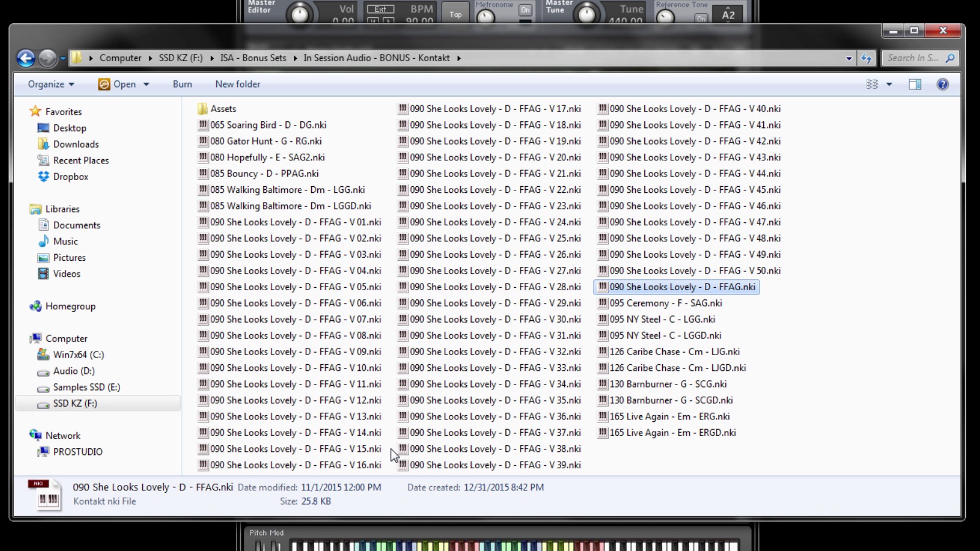Click the Forward navigation arrow
This screenshot has width=980, height=551.
47,58
